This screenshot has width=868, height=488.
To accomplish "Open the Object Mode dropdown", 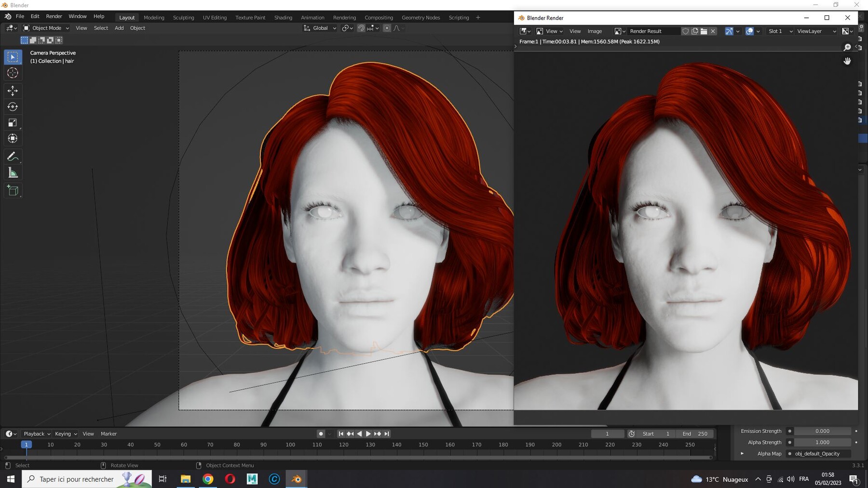I will (46, 28).
